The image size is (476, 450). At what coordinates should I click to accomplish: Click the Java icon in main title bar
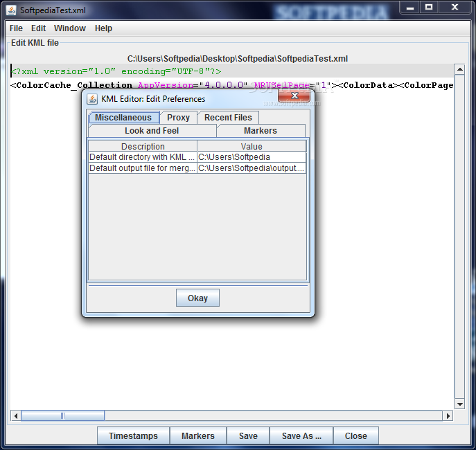(x=11, y=10)
